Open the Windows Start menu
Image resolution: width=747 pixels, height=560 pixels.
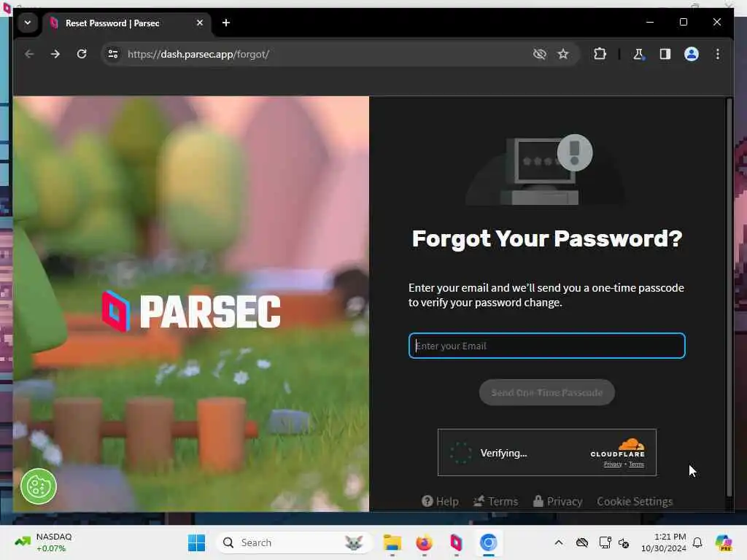coord(196,542)
